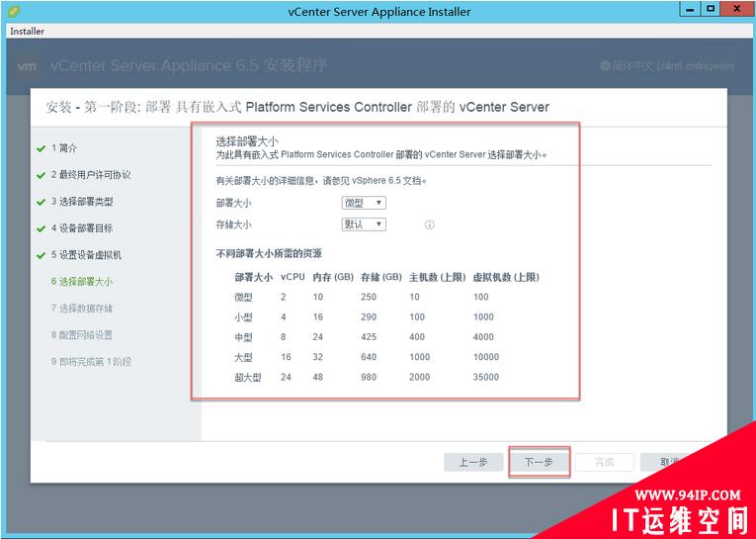
Task: Click the 主机数 (上限) column header
Action: point(438,277)
